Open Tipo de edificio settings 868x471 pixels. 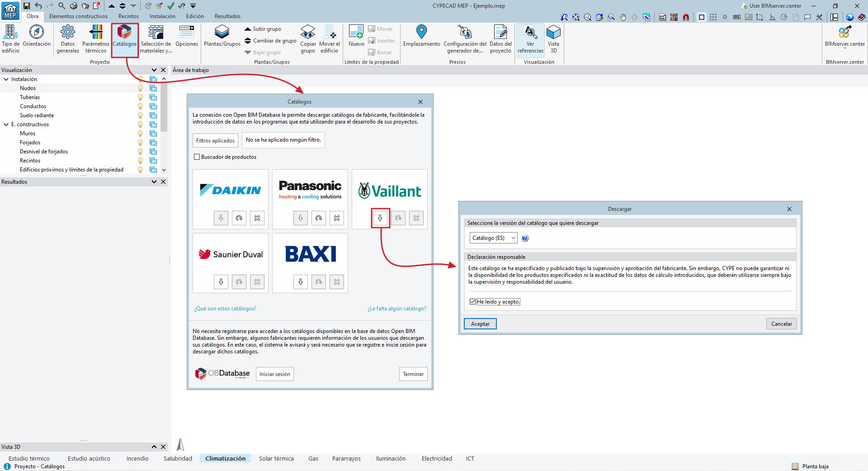pos(11,39)
